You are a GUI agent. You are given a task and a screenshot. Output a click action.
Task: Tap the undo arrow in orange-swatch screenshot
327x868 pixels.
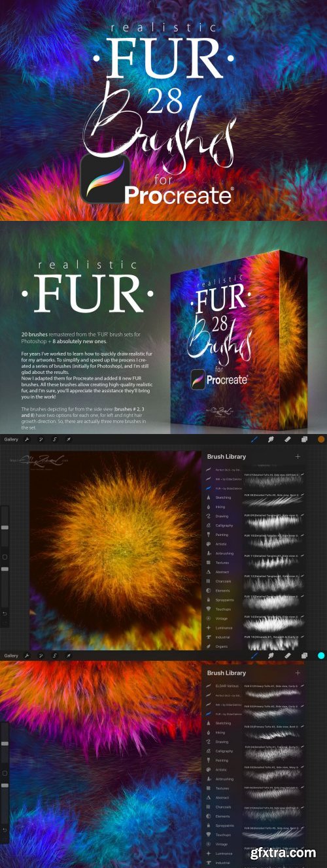tap(5, 613)
